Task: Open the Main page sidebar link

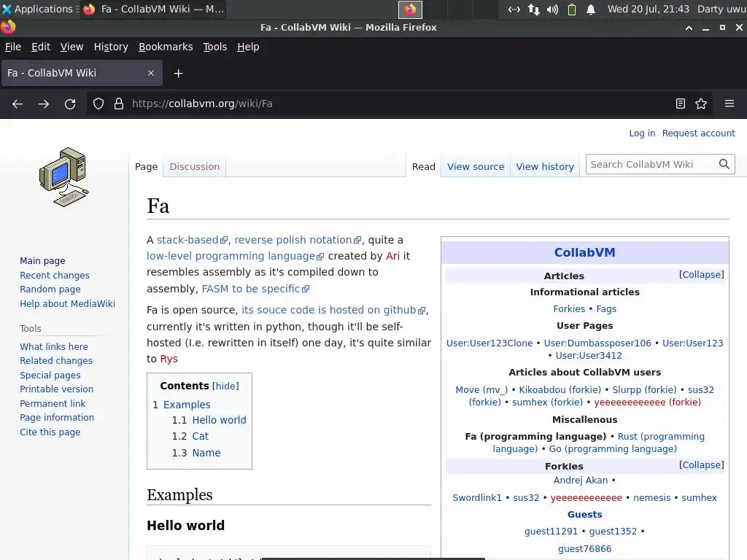Action: click(42, 261)
